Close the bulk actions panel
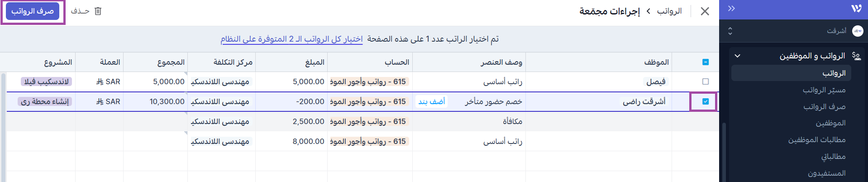868x182 pixels. click(x=705, y=11)
